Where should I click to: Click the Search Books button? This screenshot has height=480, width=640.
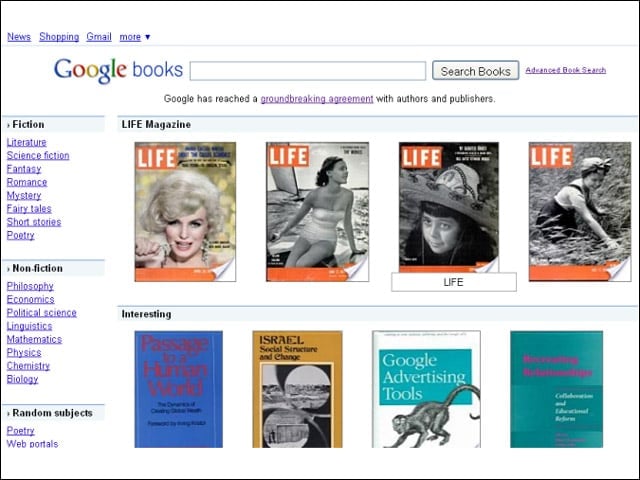(x=476, y=71)
